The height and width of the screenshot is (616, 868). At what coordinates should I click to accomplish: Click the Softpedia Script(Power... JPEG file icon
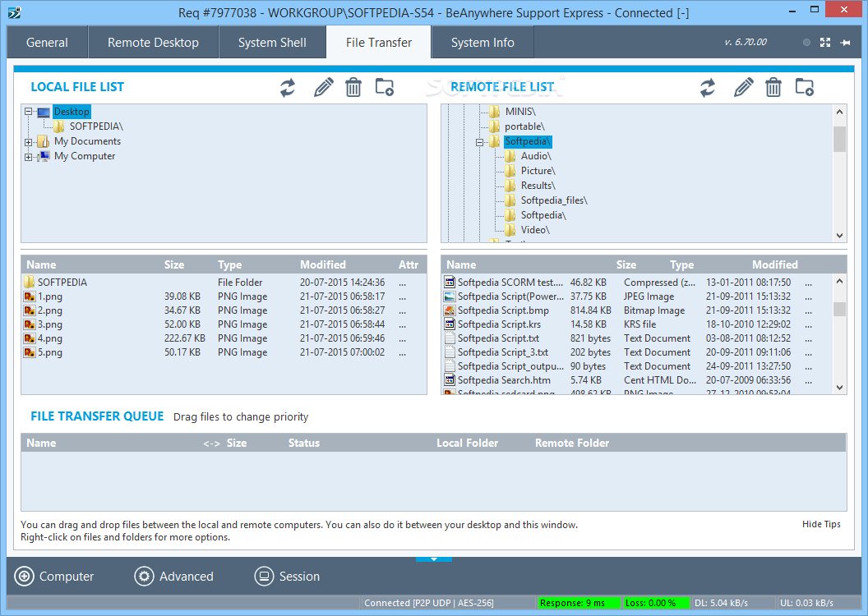450,297
